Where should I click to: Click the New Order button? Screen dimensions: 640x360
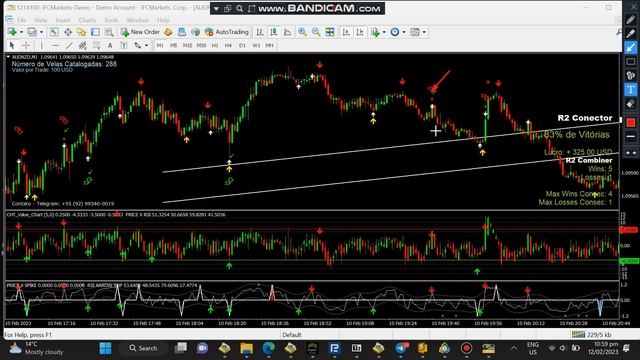click(140, 32)
